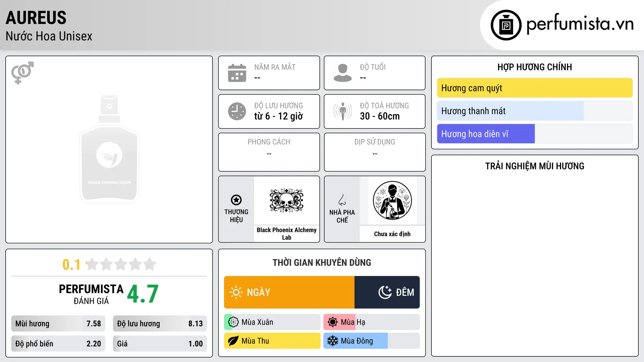644x362 pixels.
Task: Click the Hương cam quýt accord bar
Action: (535, 88)
